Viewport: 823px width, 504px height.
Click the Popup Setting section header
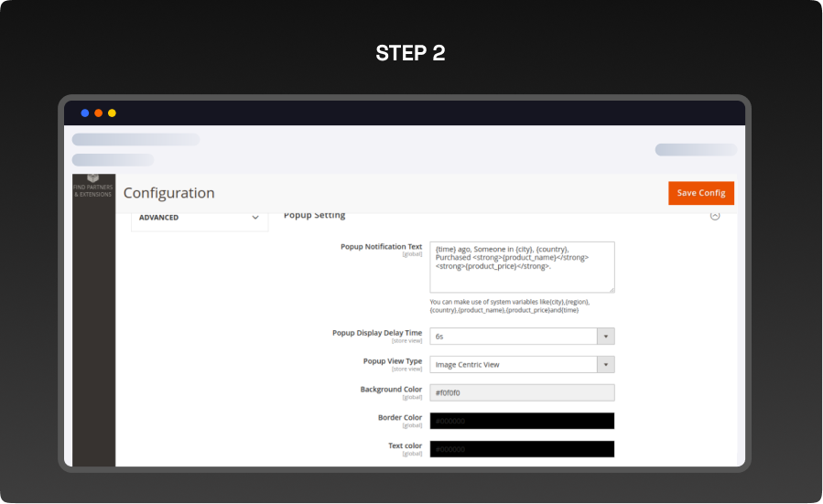tap(315, 216)
